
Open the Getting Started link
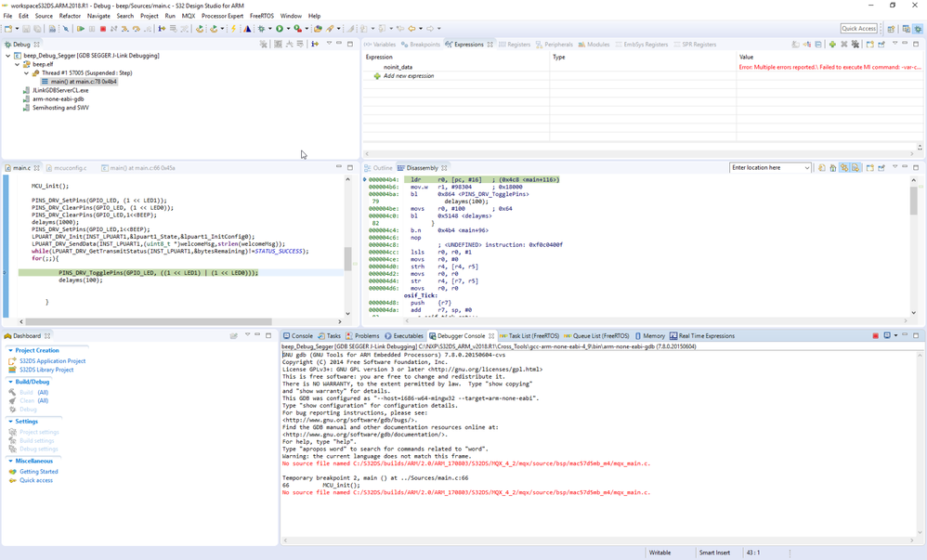[39, 472]
